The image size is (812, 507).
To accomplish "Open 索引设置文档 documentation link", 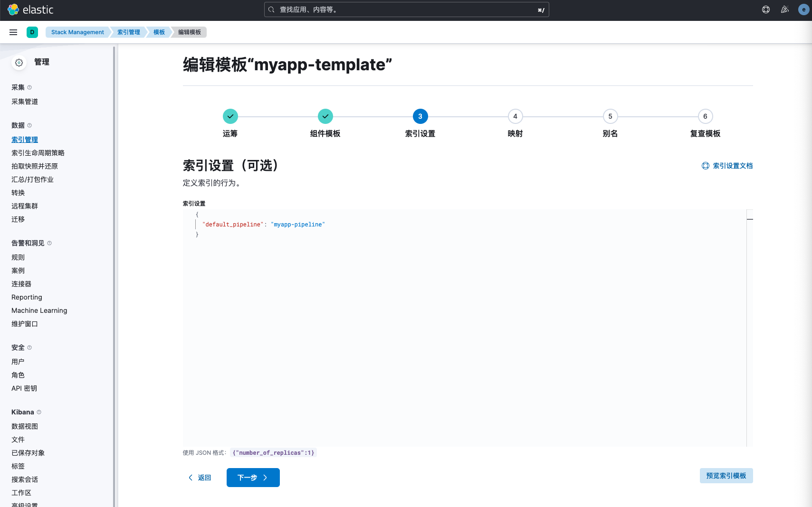I will (x=727, y=166).
